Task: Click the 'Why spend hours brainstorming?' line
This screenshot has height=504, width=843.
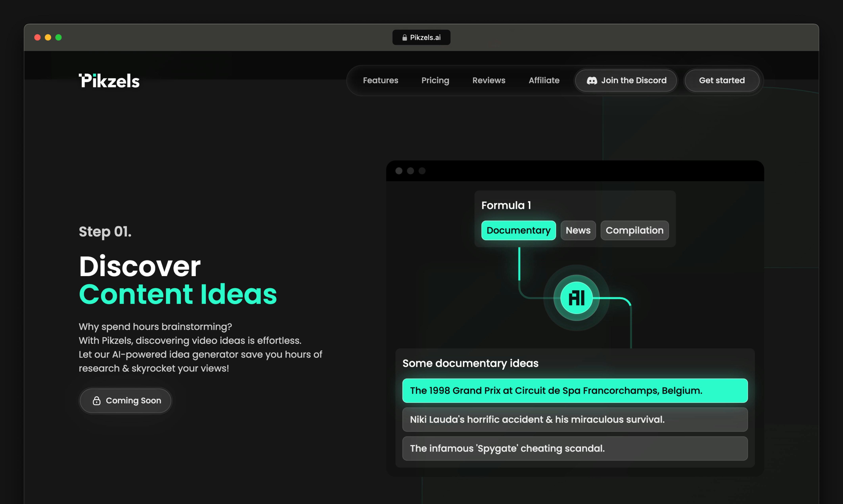Action: coord(155,327)
